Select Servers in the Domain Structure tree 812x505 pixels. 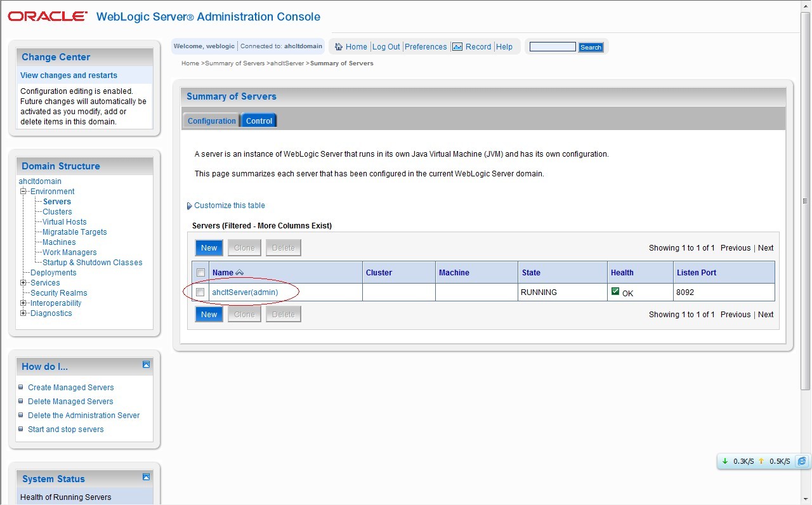[57, 202]
